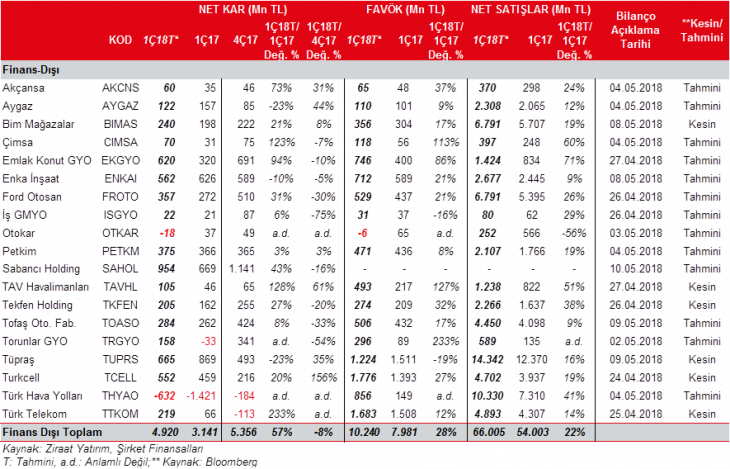Select Sabancı Holding's net profit "954"

point(166,269)
